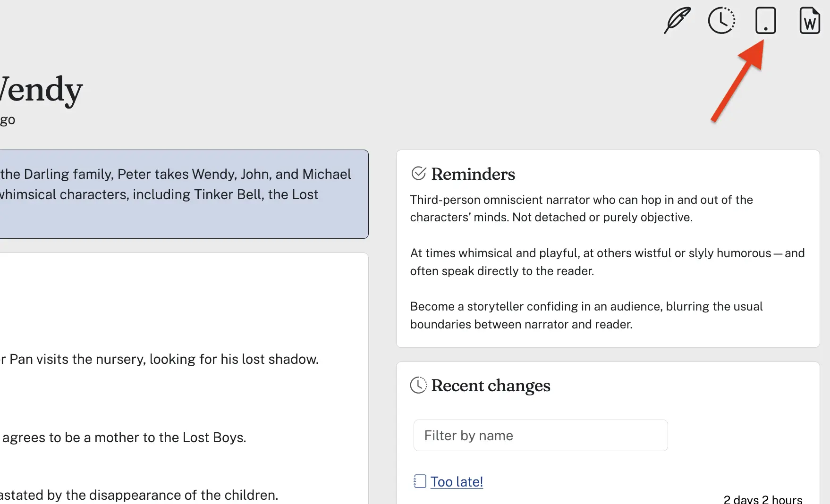
Task: Open the history clock icon in toolbar
Action: (x=721, y=20)
